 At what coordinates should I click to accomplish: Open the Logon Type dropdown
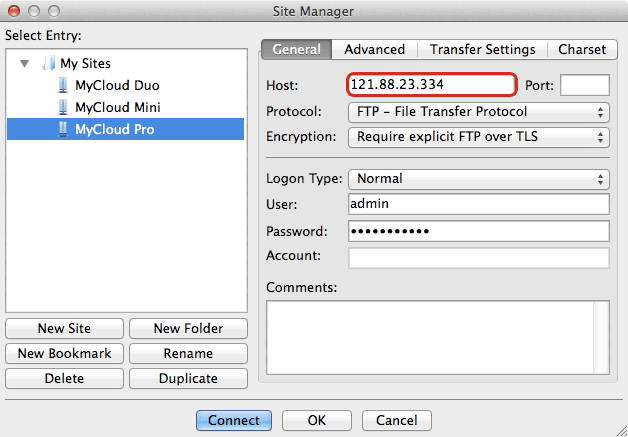pos(478,180)
